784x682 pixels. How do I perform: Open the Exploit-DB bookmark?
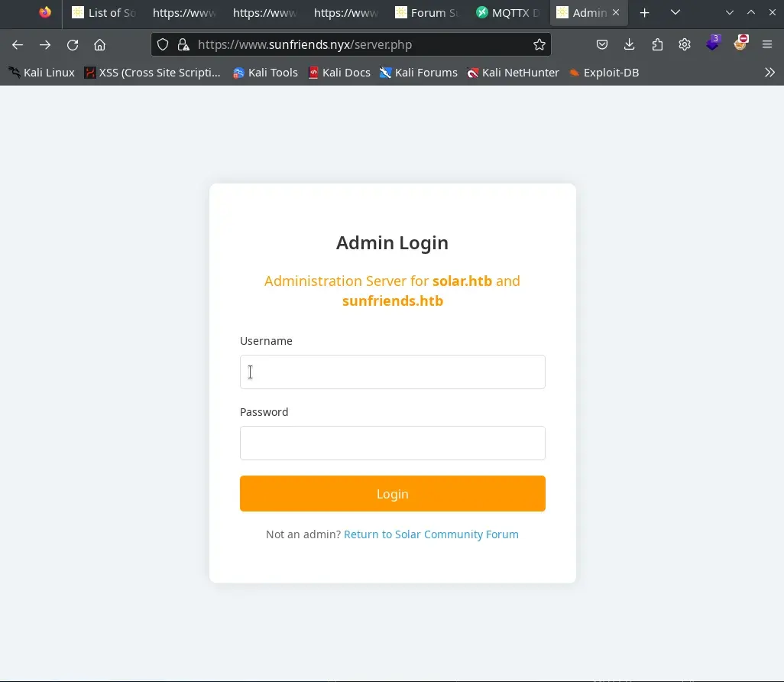[x=604, y=73]
